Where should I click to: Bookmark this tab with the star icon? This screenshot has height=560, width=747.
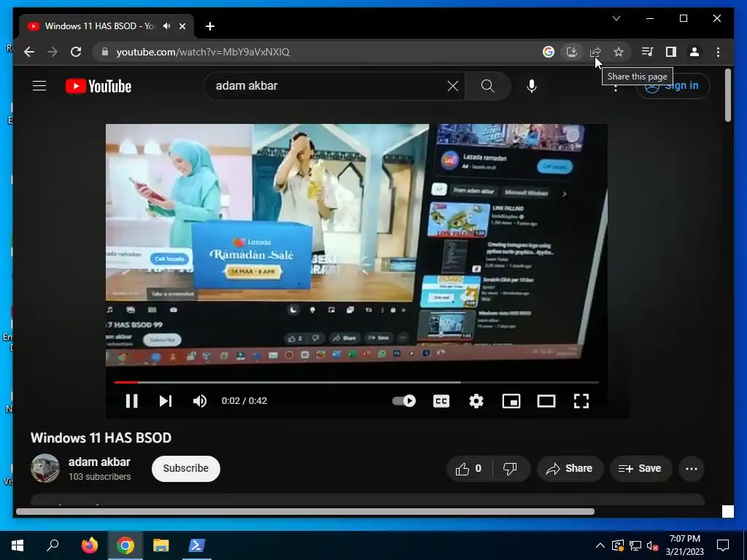coord(619,52)
